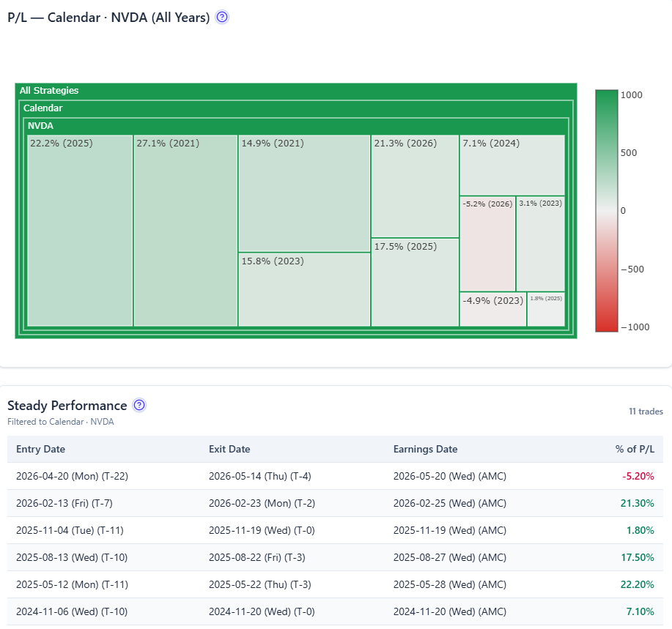Select the -5.2% (2026) treemap tile
Image resolution: width=672 pixels, height=629 pixels.
488,244
